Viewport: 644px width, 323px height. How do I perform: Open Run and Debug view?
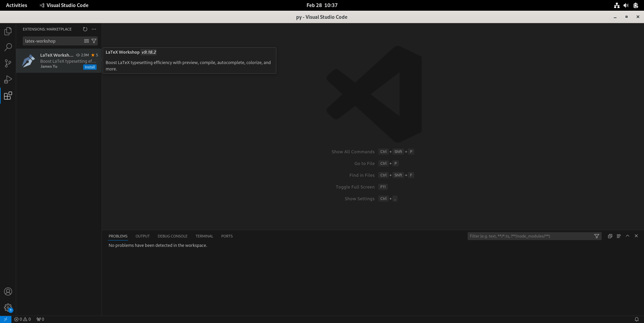coord(8,79)
